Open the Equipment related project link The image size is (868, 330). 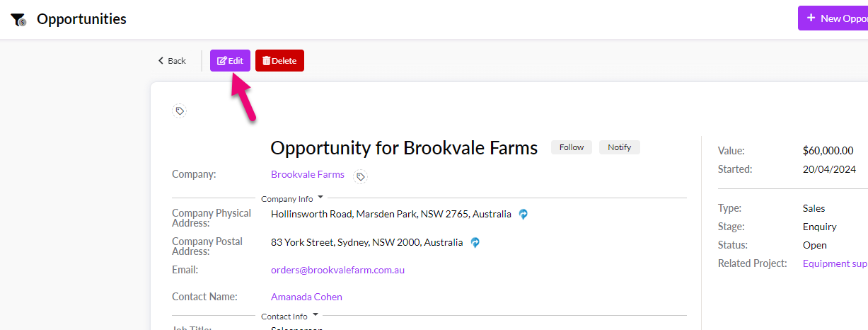[835, 263]
